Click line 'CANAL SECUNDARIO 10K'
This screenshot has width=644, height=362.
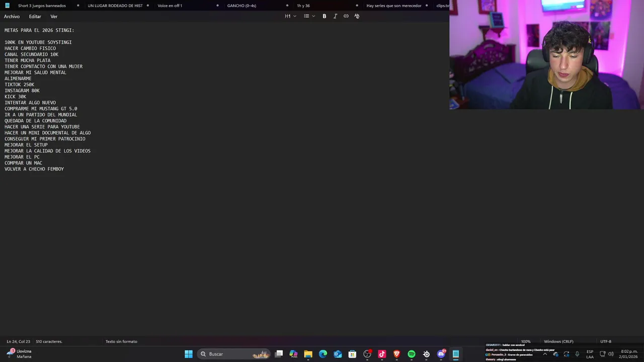tap(32, 54)
